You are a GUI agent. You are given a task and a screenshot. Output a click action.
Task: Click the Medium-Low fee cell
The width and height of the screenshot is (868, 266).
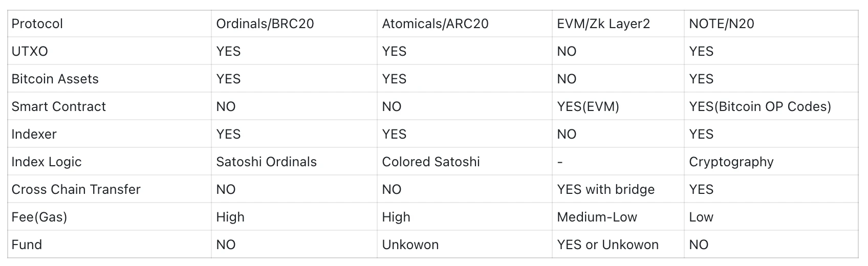[x=597, y=217]
